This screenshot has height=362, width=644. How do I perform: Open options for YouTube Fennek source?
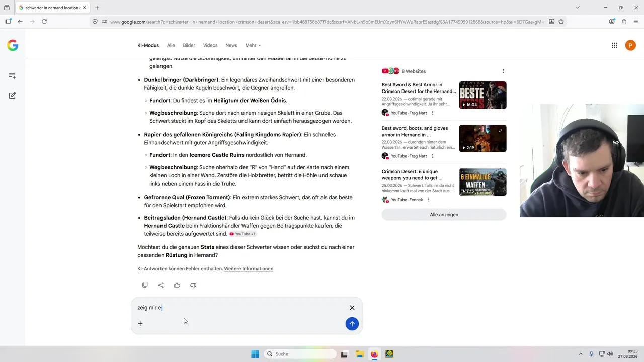[429, 200]
